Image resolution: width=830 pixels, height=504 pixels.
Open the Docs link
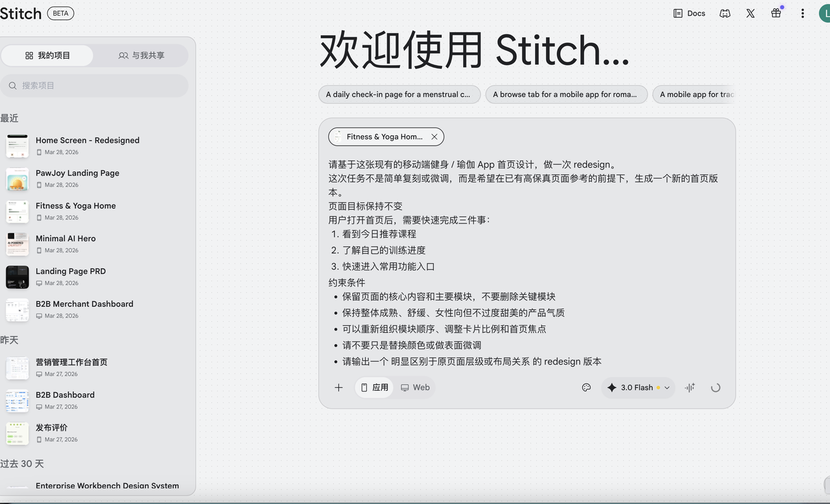[689, 13]
